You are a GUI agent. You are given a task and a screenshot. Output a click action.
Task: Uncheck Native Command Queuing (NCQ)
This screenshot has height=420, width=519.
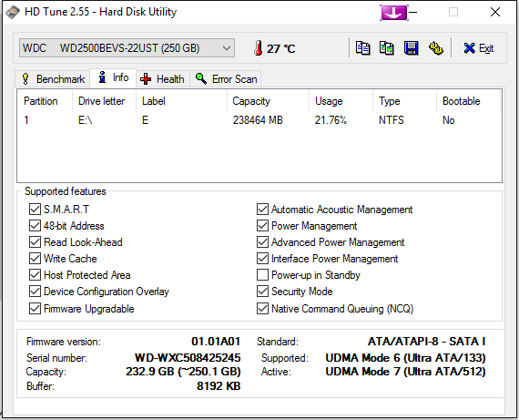pos(262,309)
